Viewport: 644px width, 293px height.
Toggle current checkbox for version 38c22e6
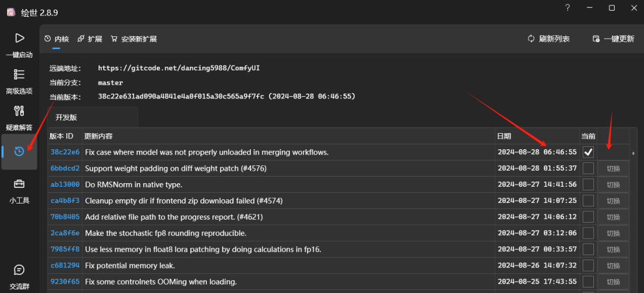[589, 152]
